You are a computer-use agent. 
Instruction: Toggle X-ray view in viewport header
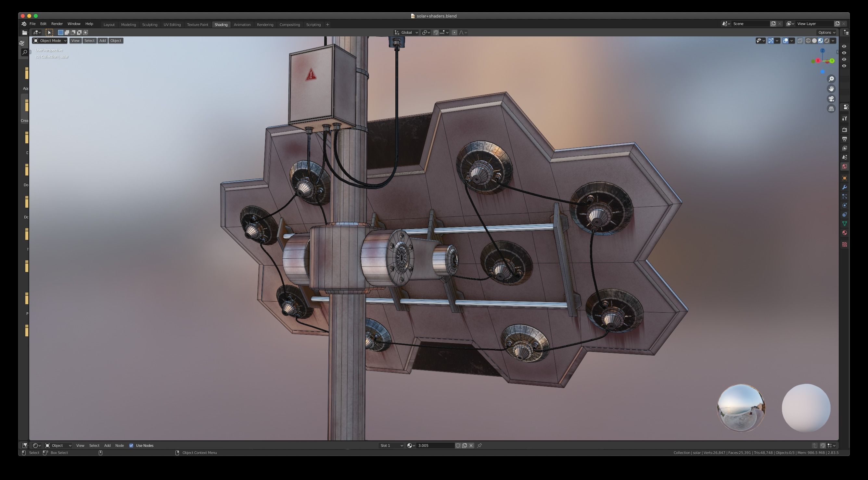[800, 41]
